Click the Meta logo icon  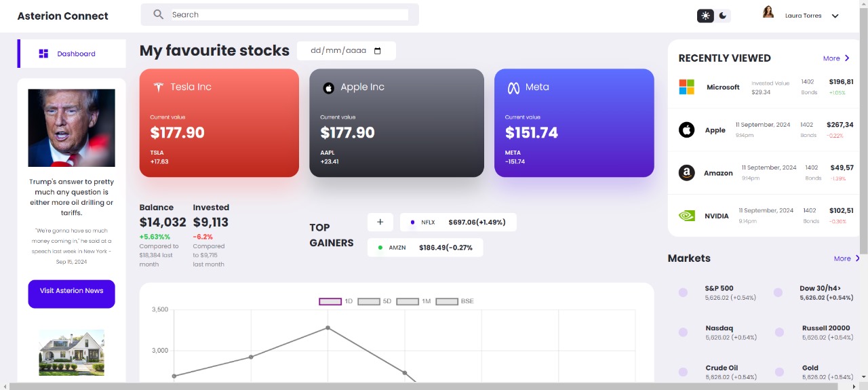pyautogui.click(x=513, y=87)
